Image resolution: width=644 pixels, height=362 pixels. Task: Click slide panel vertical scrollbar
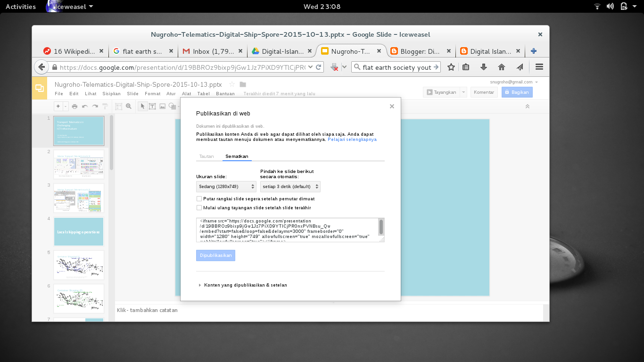click(112, 141)
